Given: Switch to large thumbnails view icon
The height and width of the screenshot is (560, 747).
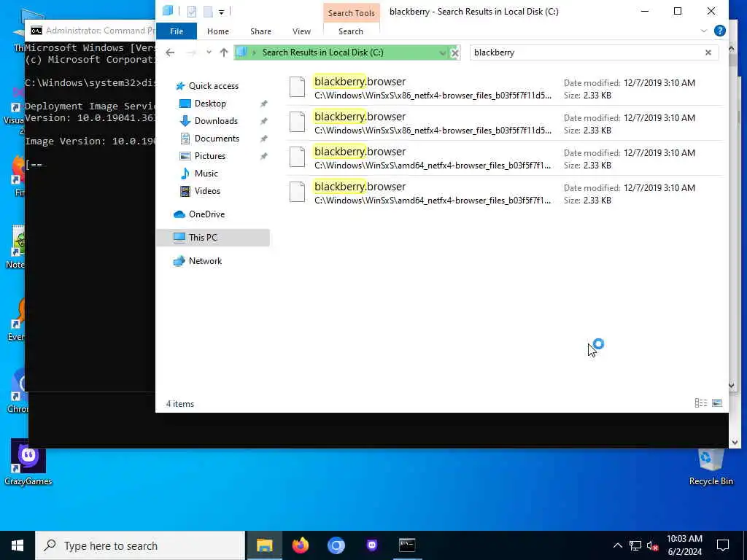Looking at the screenshot, I should 717,403.
